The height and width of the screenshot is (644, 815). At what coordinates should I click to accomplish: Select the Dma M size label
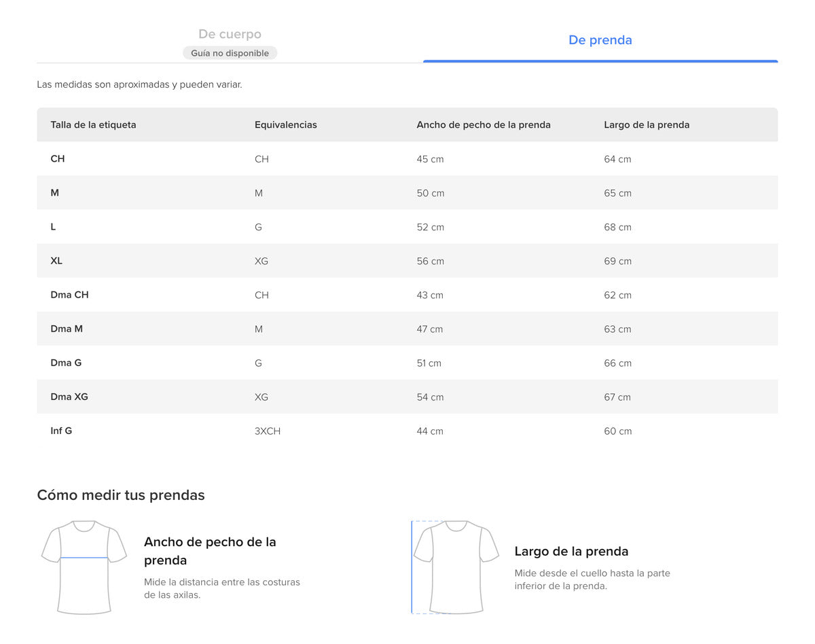point(67,329)
